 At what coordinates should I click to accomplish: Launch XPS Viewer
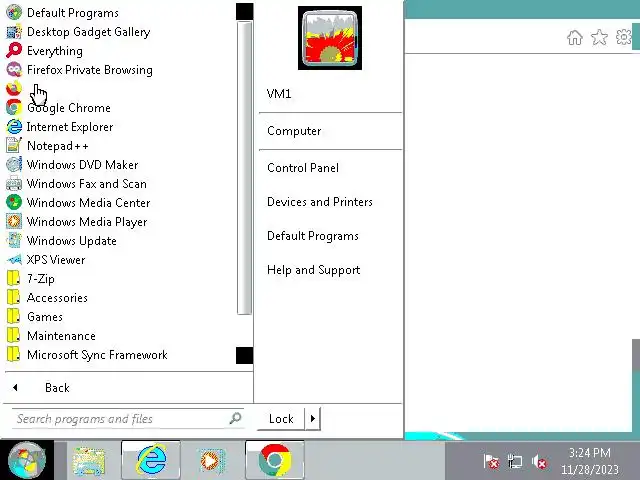[x=46, y=260]
